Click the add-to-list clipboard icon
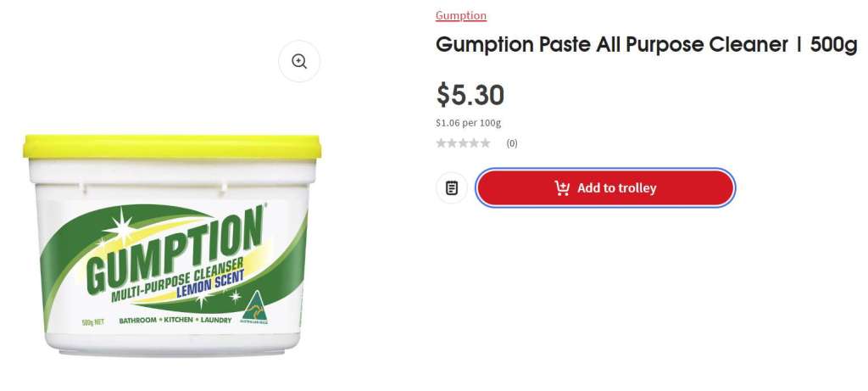The width and height of the screenshot is (868, 391). point(452,187)
